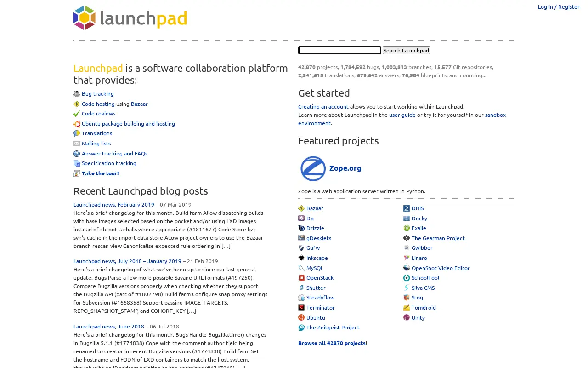Click the bug icon beside Bug tracking
This screenshot has width=588, height=368.
(x=77, y=94)
